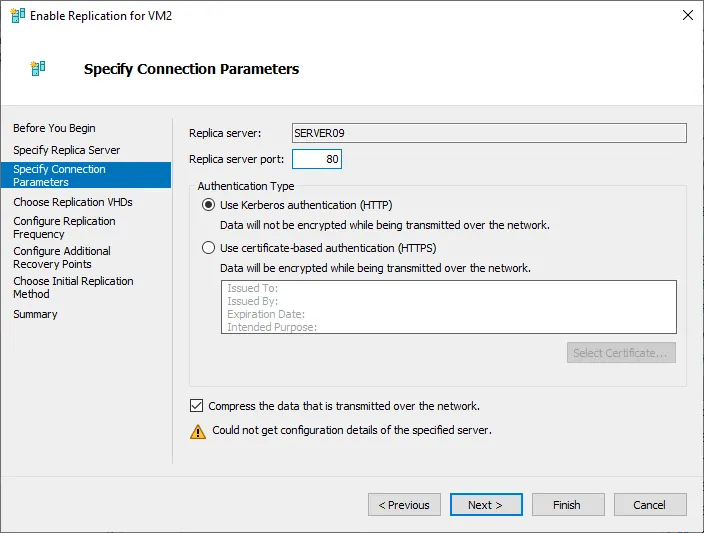Click the Finish button
The image size is (704, 533).
tap(567, 505)
